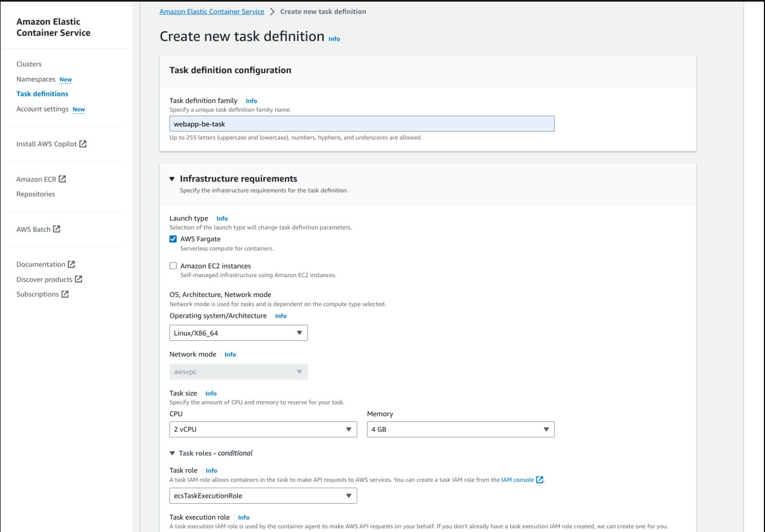Click the Task definition family name field

pos(362,124)
